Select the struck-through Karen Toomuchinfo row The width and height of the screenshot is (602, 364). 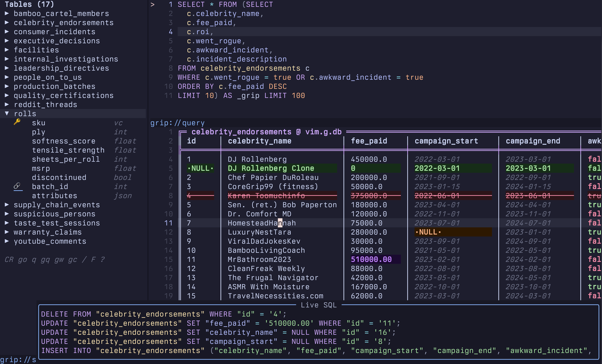point(266,195)
